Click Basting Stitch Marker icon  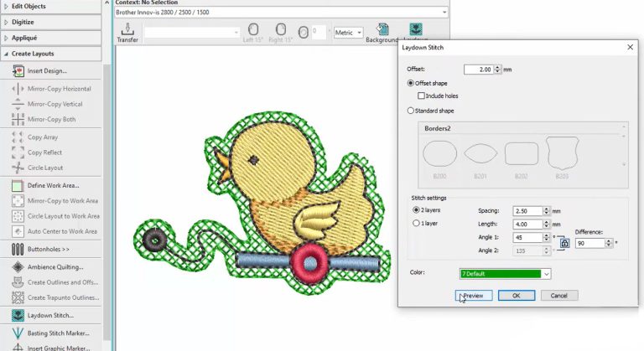(x=18, y=333)
